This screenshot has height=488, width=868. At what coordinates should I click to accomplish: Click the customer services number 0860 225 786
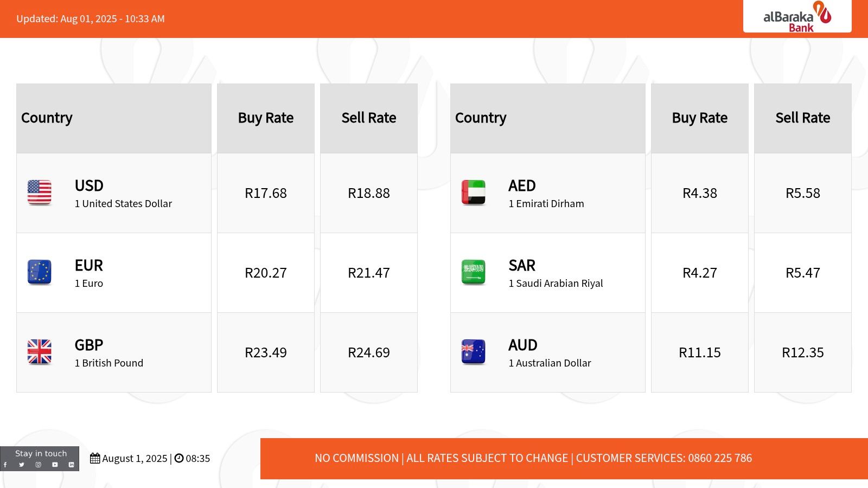tap(720, 458)
